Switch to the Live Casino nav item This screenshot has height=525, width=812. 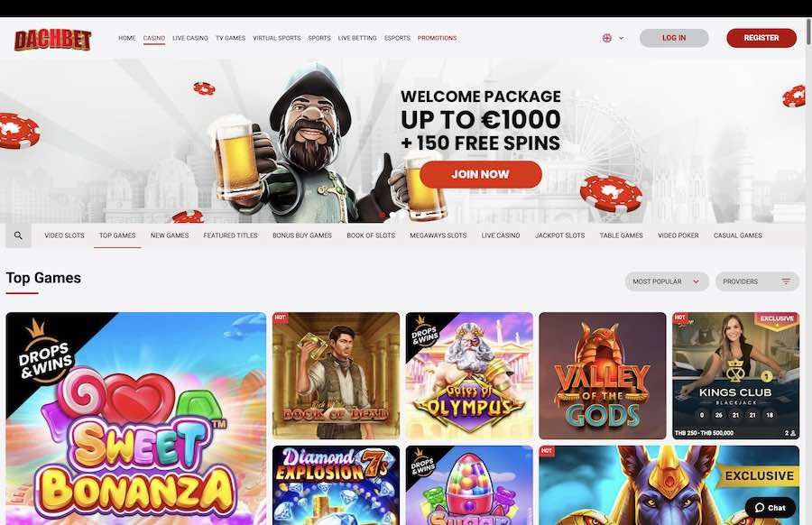pyautogui.click(x=190, y=38)
